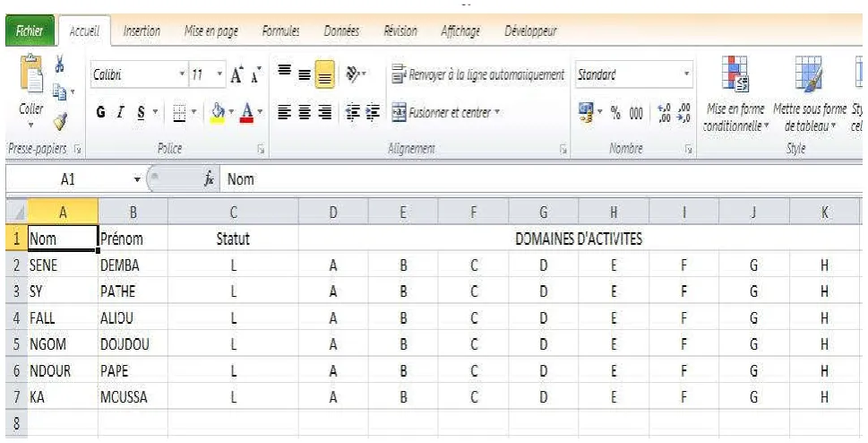Click the Copier icon
Viewport: 868px width, 443px height.
tap(59, 91)
